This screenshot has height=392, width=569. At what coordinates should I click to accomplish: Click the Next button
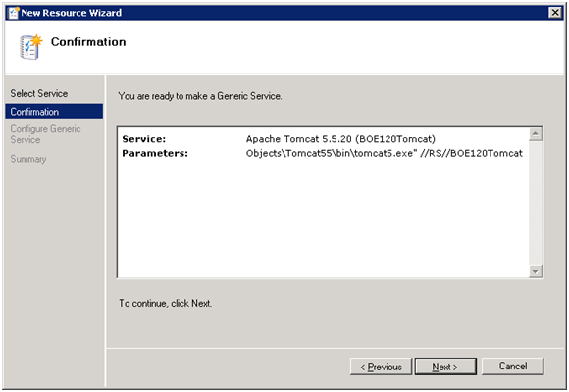(x=445, y=367)
